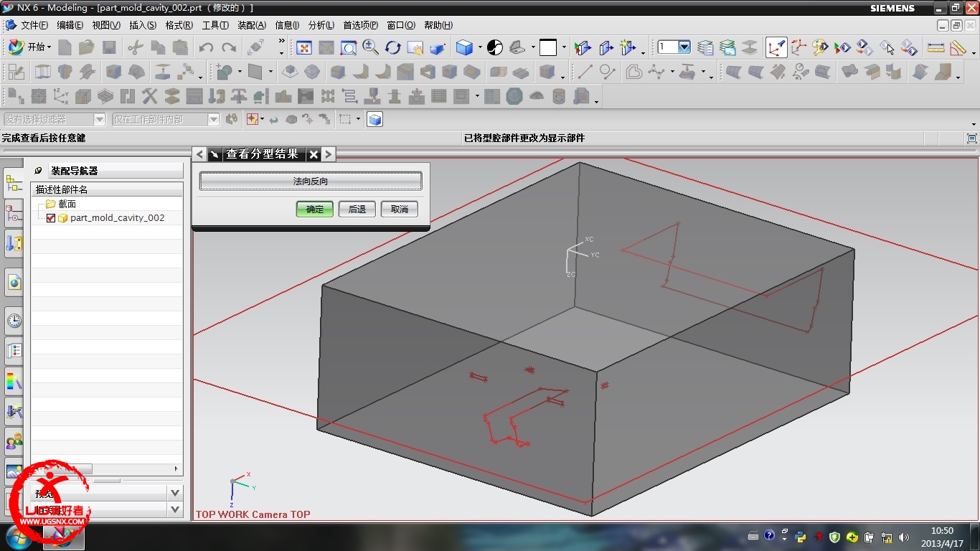This screenshot has height=551, width=980.
Task: Click the New file icon
Action: [65, 47]
